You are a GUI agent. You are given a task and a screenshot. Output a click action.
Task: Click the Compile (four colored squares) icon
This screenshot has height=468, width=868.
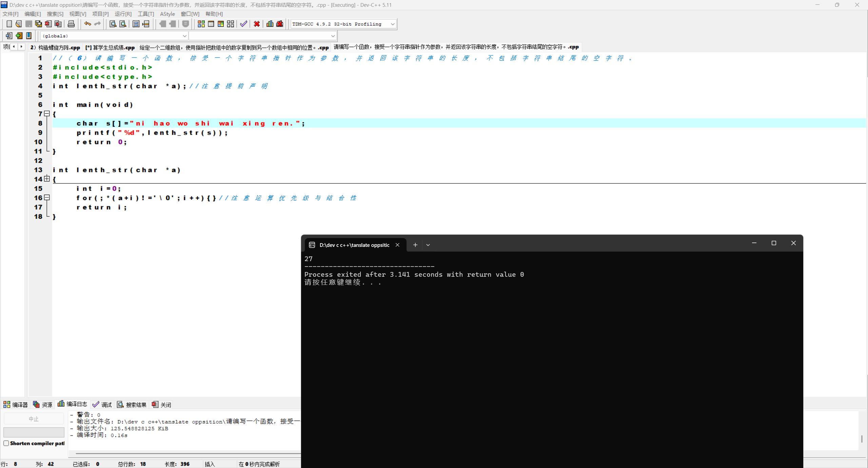[201, 24]
